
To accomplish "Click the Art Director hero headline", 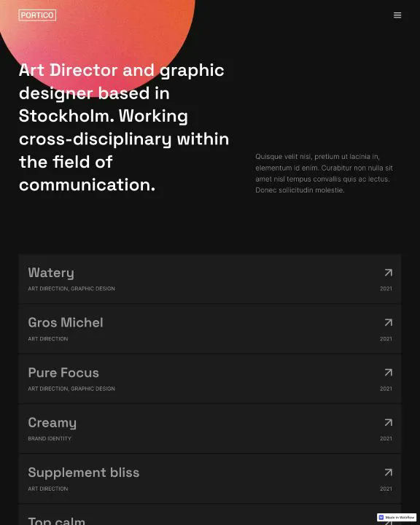I will (124, 127).
